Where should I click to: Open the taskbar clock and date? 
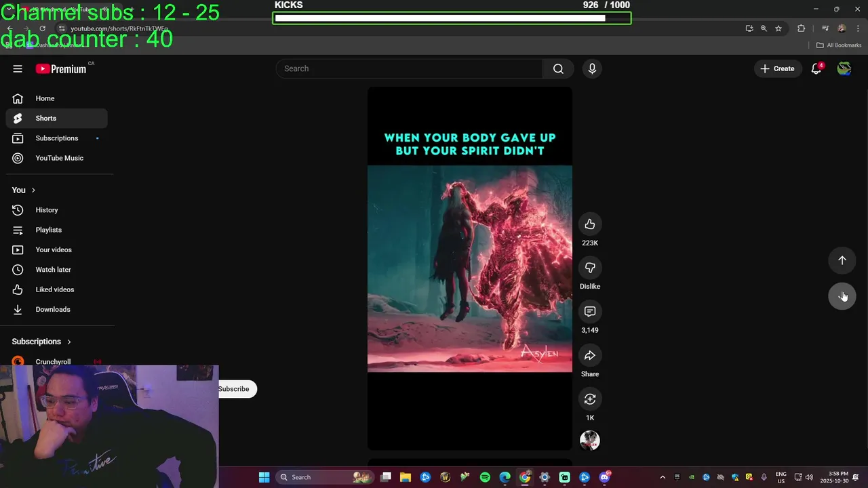(834, 477)
